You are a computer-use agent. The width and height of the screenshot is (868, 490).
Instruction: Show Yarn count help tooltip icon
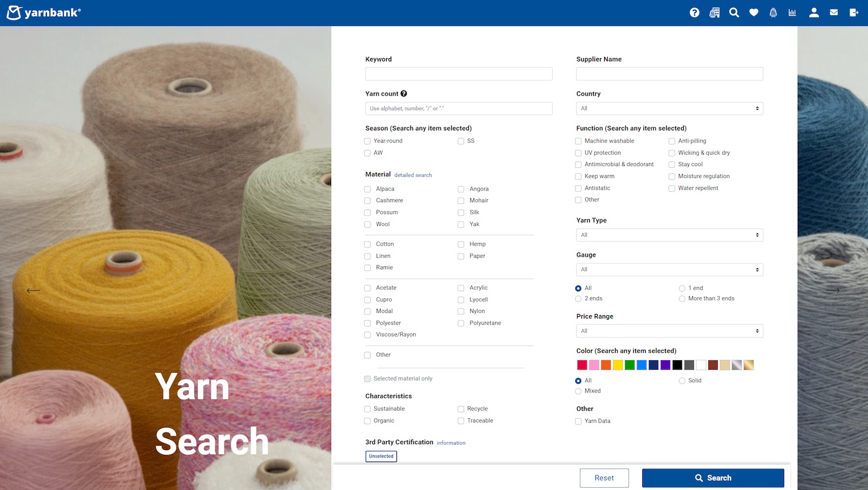pyautogui.click(x=404, y=94)
